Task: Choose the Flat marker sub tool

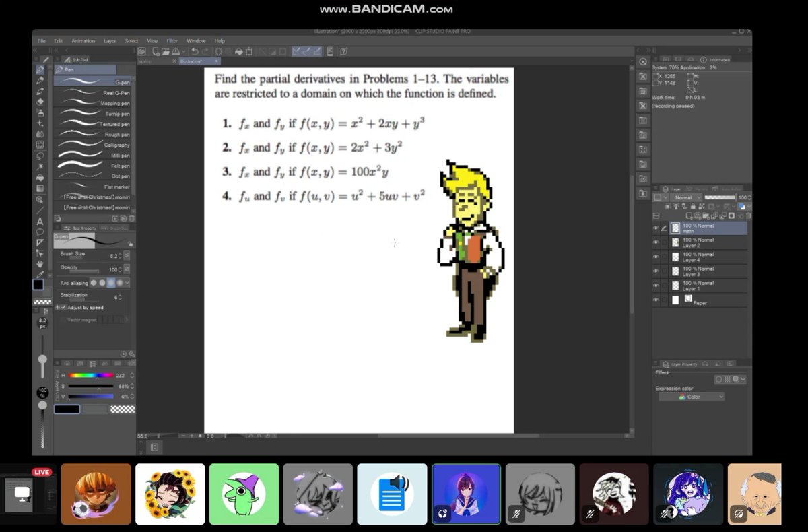Action: [94, 186]
